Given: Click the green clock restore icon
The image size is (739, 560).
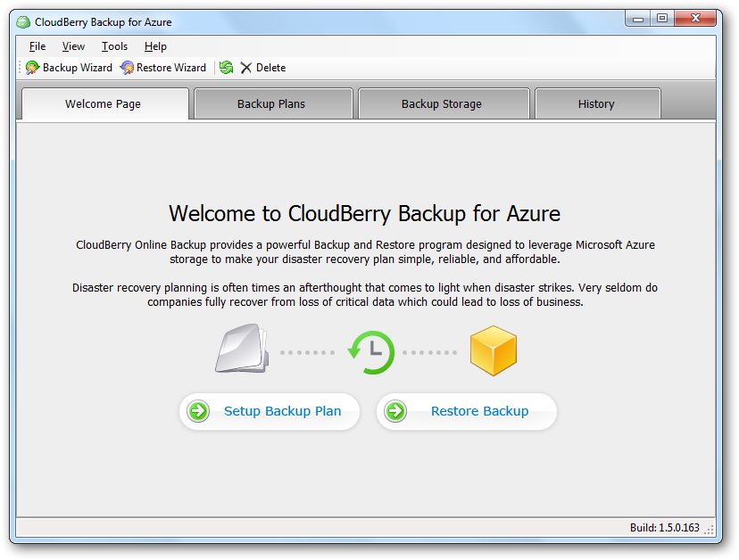Looking at the screenshot, I should point(371,352).
